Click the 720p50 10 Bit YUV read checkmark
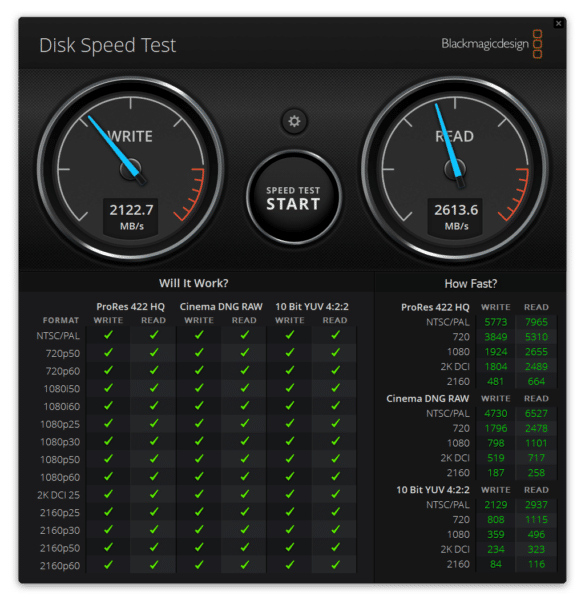The width and height of the screenshot is (585, 604). 335,353
